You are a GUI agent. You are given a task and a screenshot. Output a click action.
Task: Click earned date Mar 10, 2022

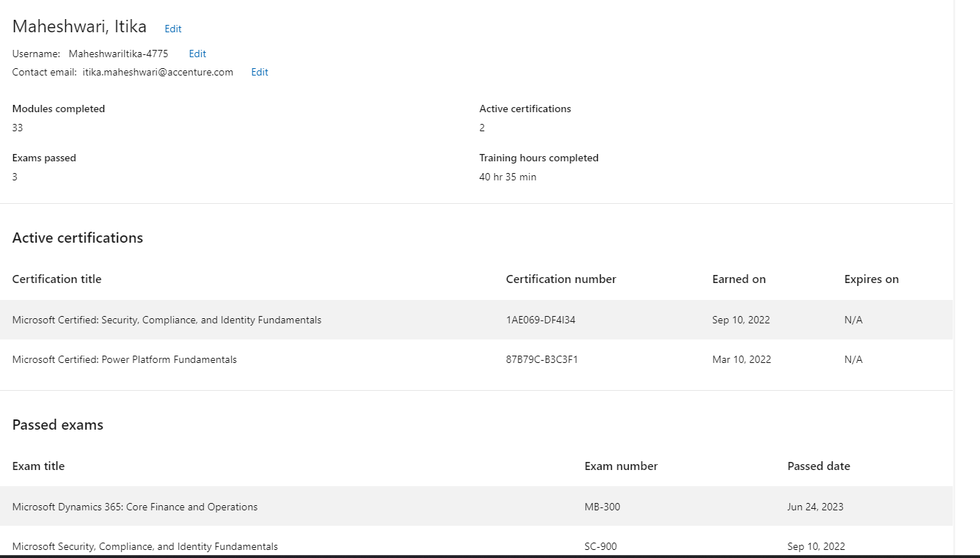[x=742, y=359]
